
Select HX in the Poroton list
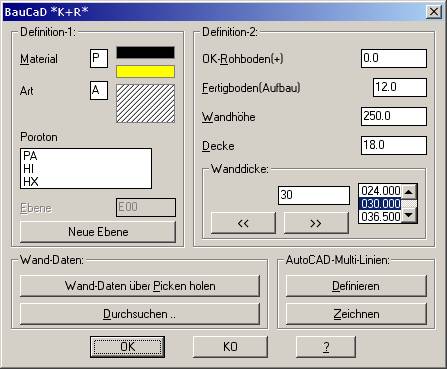pyautogui.click(x=86, y=182)
